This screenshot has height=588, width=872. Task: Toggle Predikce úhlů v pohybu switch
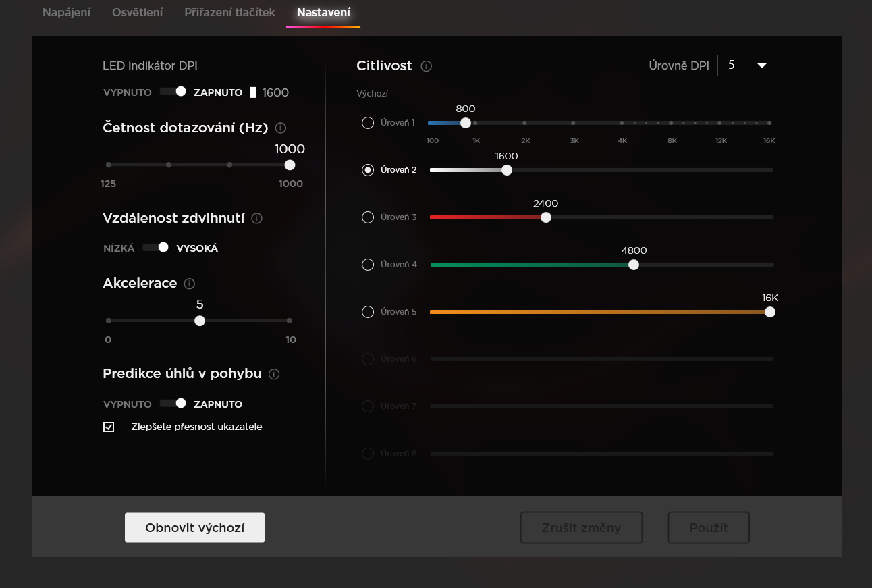[173, 404]
